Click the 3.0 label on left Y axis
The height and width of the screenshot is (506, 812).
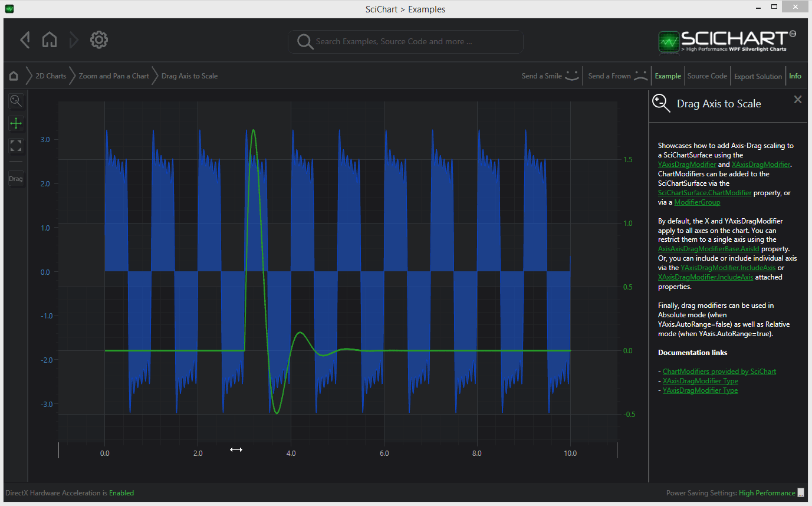pos(45,140)
